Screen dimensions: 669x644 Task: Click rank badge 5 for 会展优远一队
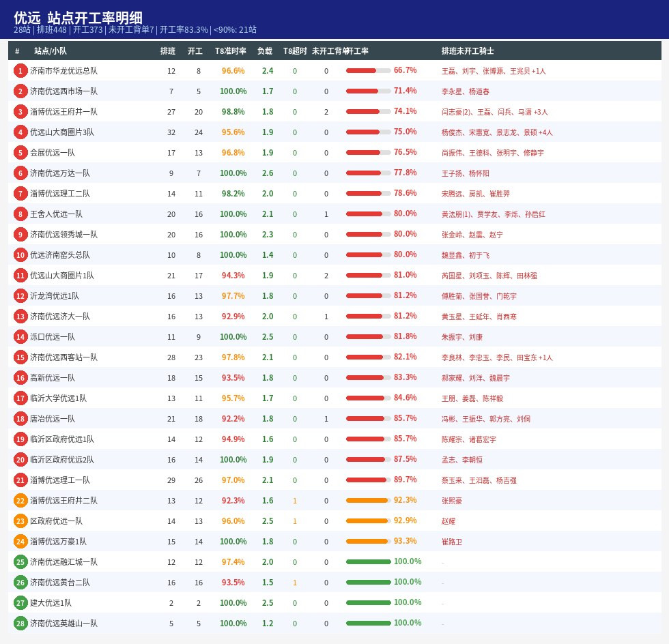tap(20, 153)
